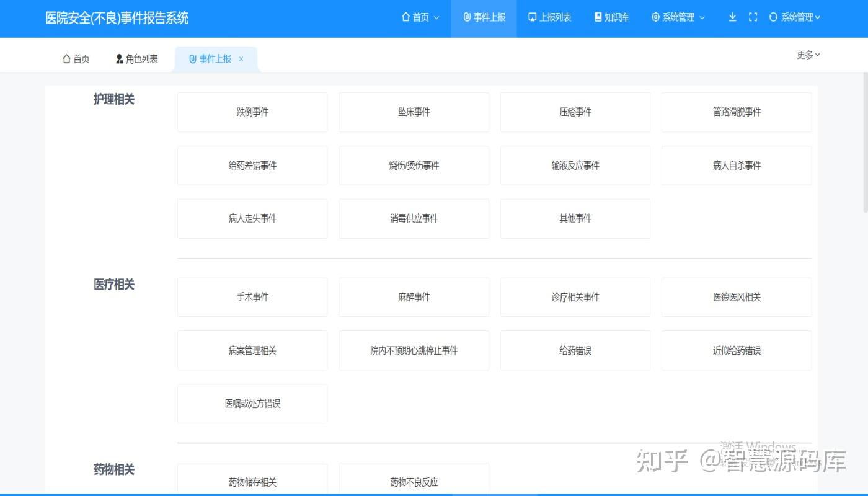Screen dimensions: 868x496
Task: Click the 医院安全(不良)事件报告系统 title
Action: [117, 18]
